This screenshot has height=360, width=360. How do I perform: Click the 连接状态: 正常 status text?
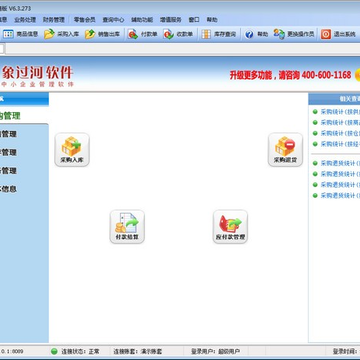click(x=80, y=351)
